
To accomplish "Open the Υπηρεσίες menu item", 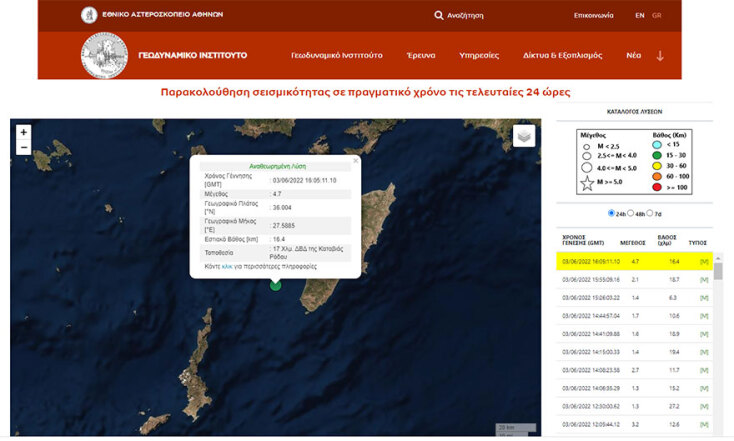I will click(x=479, y=56).
